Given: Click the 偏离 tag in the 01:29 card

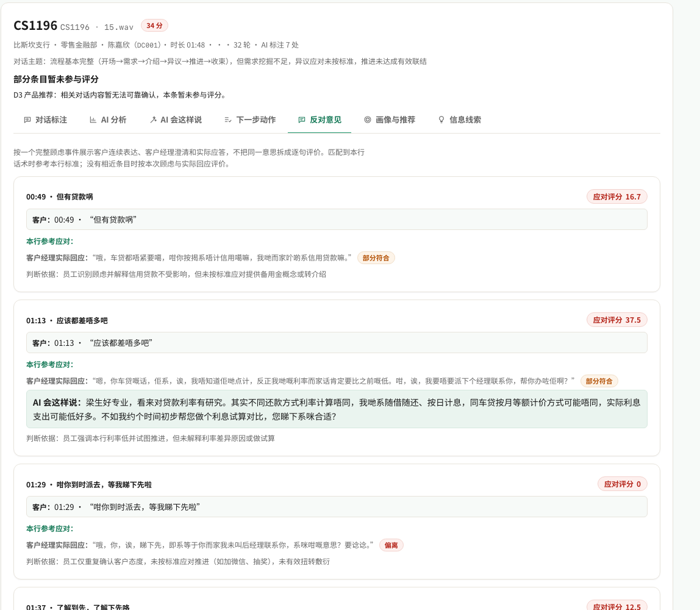Looking at the screenshot, I should [x=391, y=545].
